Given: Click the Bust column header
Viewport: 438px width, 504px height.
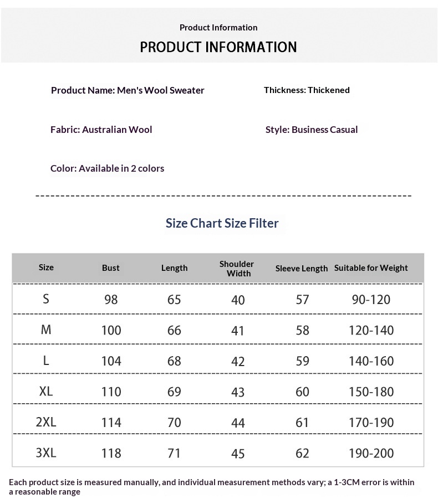Looking at the screenshot, I should [111, 268].
